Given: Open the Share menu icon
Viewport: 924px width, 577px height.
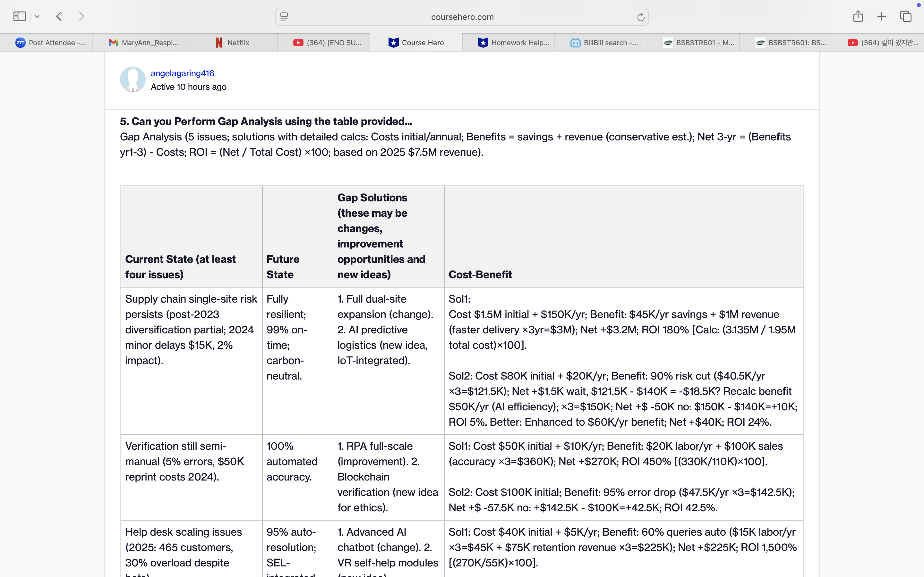Looking at the screenshot, I should point(858,16).
